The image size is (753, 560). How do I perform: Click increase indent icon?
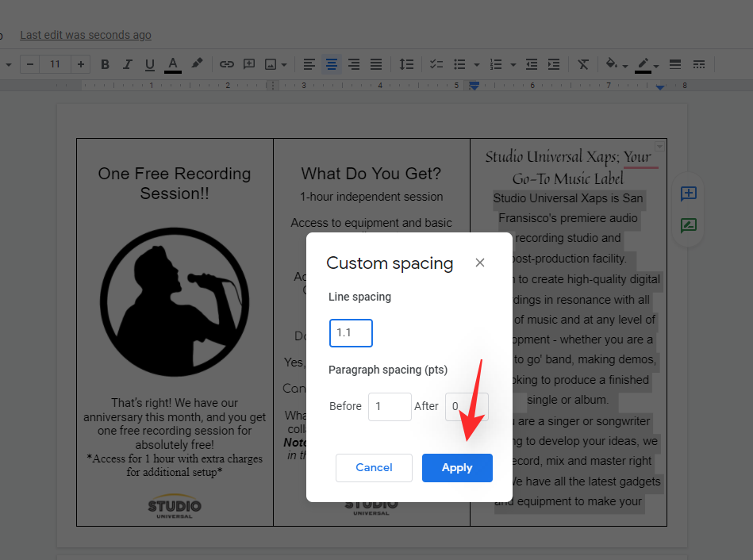tap(554, 64)
